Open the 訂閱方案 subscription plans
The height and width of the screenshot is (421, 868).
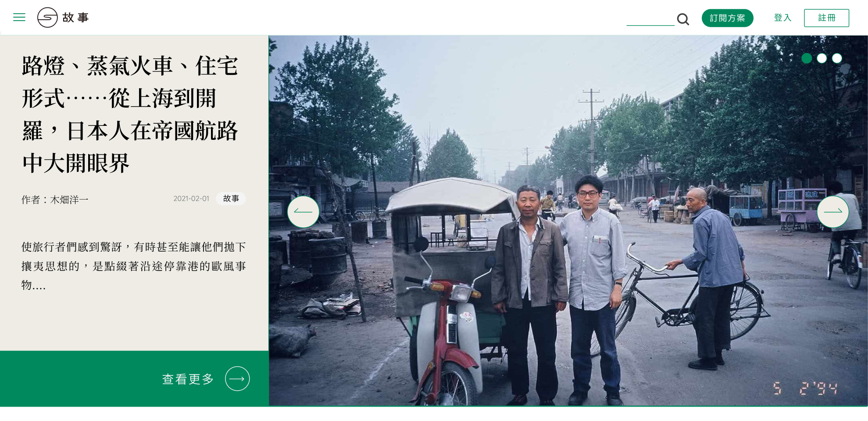coord(728,18)
